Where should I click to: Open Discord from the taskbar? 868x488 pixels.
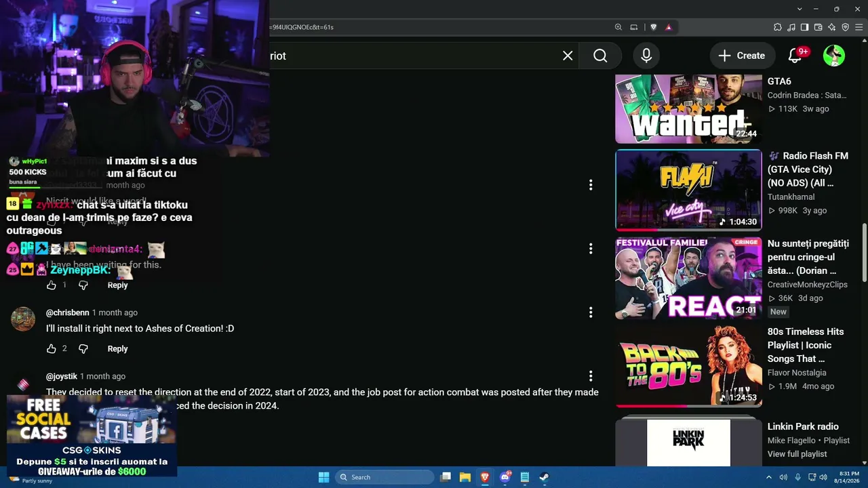(505, 477)
